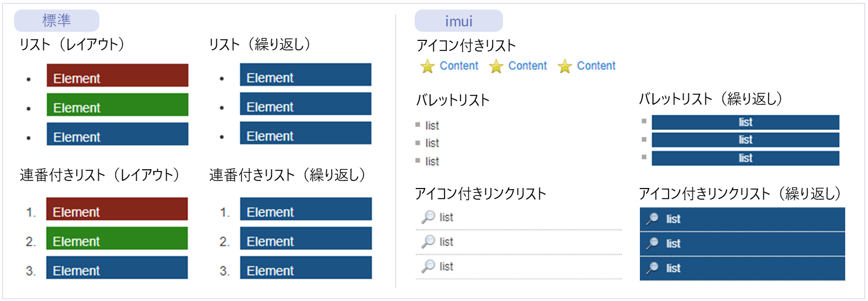
Task: Click the second list link in アイコン付きリンクリスト
Action: click(x=446, y=242)
